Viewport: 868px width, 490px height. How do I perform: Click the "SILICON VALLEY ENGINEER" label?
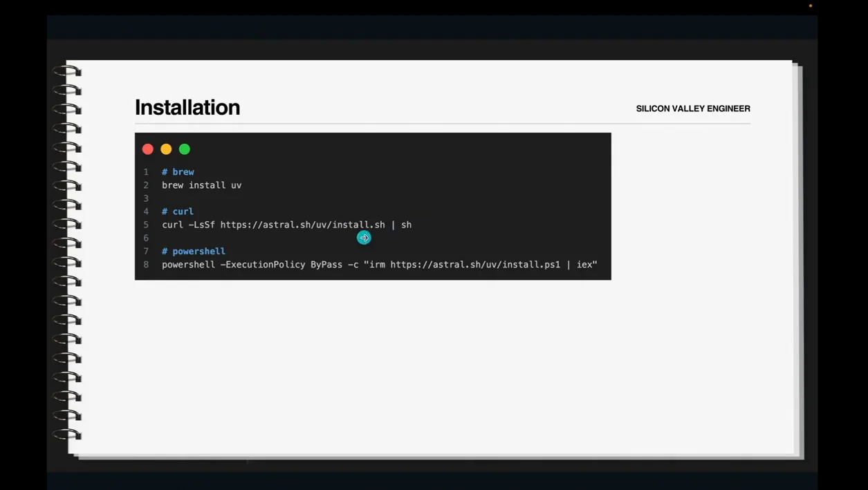coord(693,109)
